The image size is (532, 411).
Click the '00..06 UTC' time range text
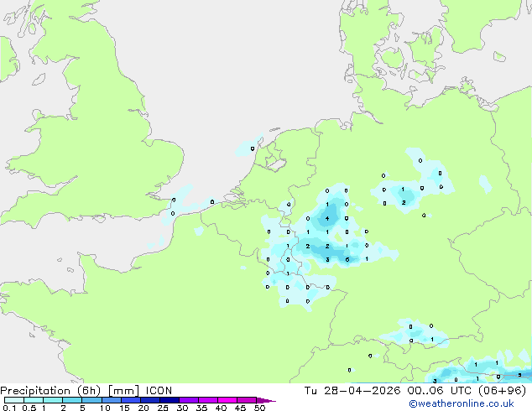[x=440, y=391]
